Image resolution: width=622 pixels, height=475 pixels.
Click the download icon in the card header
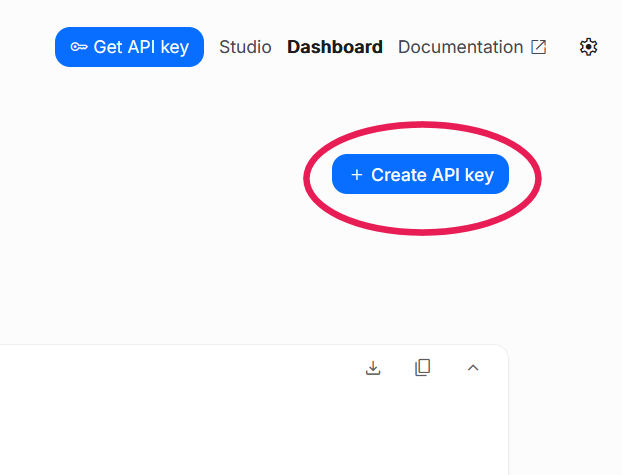373,368
